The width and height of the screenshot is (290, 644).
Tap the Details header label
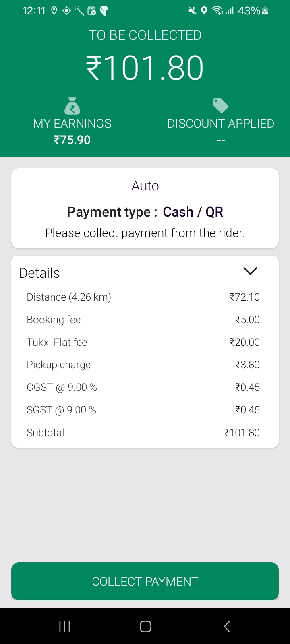point(39,273)
